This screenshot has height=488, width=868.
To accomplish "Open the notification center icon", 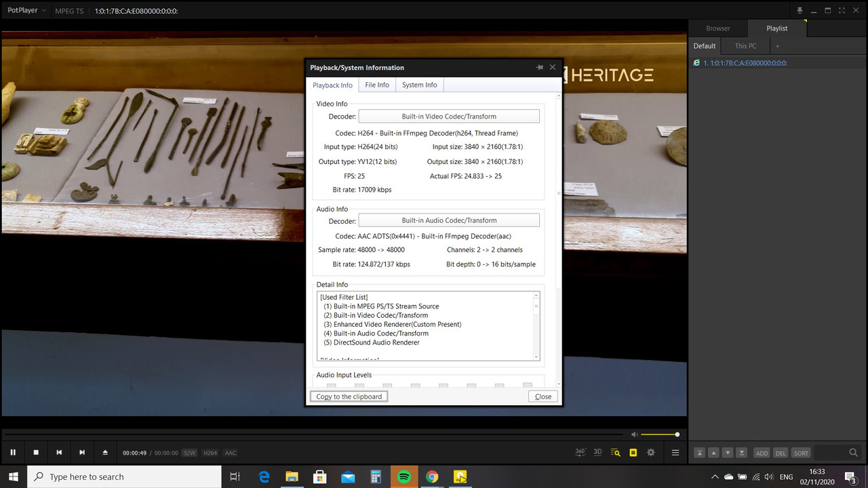I will 851,476.
